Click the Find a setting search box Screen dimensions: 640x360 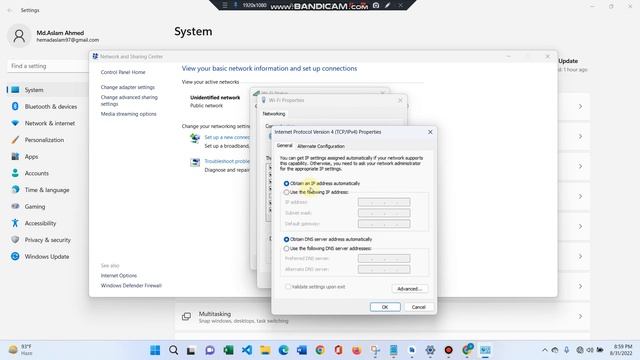point(47,66)
